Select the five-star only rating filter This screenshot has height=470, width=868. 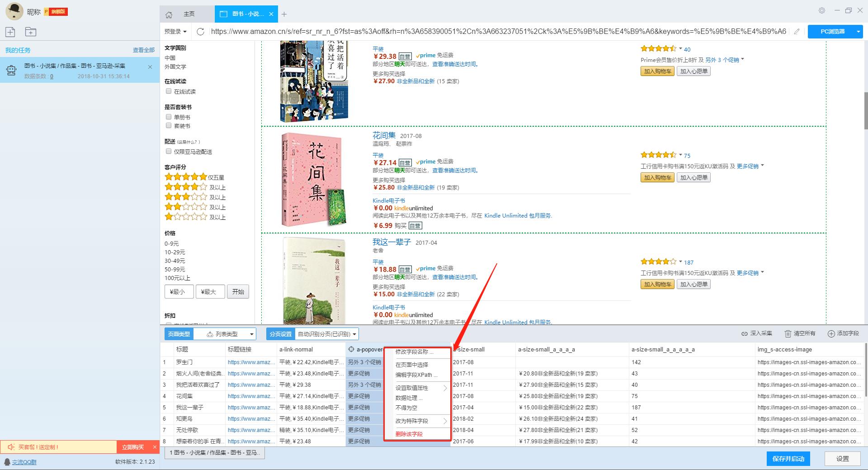pyautogui.click(x=186, y=177)
